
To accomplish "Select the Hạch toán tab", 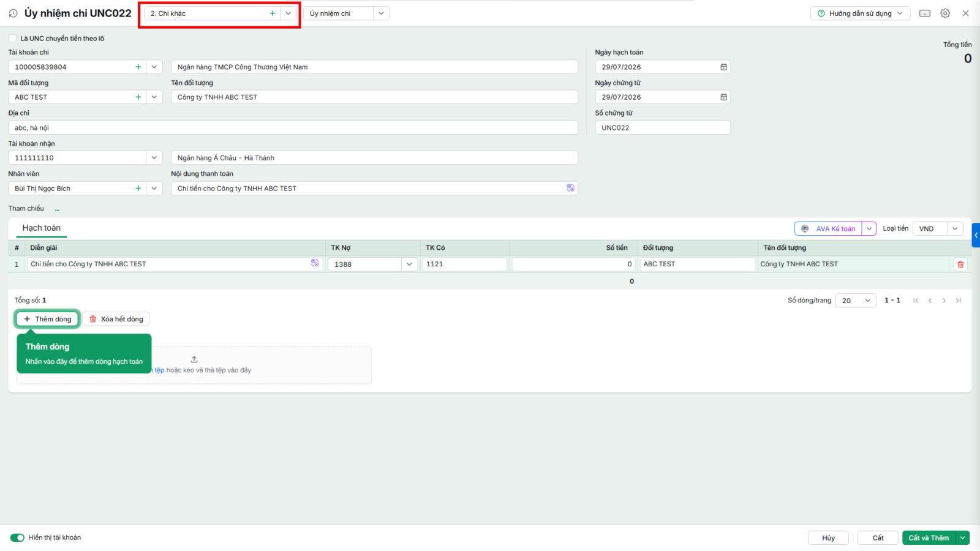I will pyautogui.click(x=42, y=228).
